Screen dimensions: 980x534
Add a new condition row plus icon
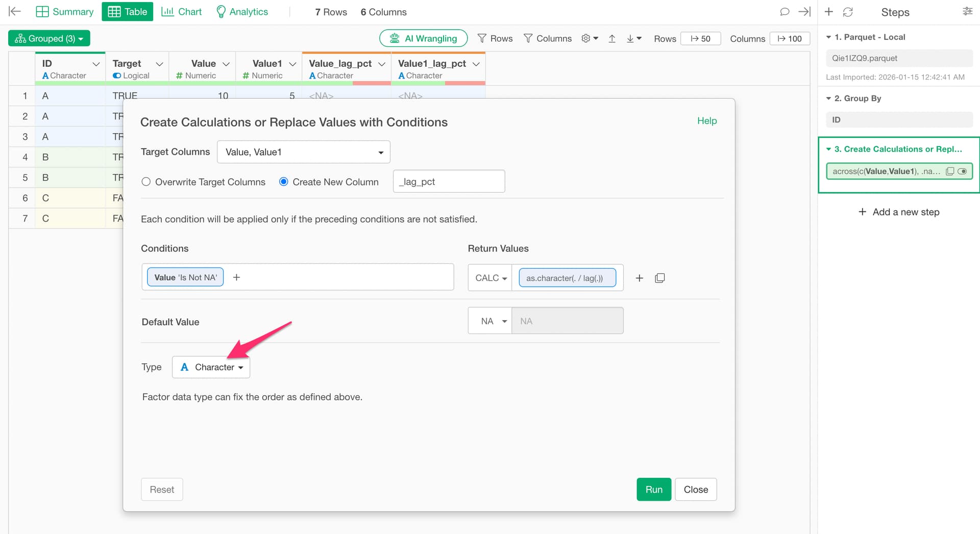point(639,278)
